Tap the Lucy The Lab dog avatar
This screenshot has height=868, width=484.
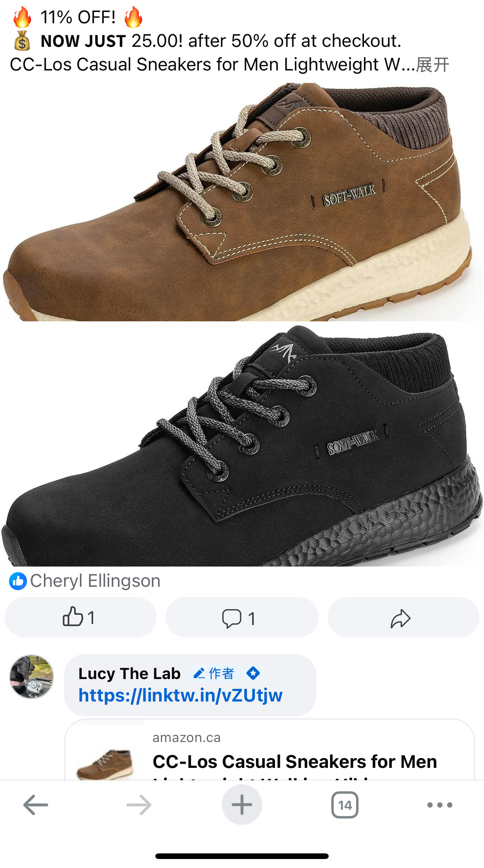32,677
